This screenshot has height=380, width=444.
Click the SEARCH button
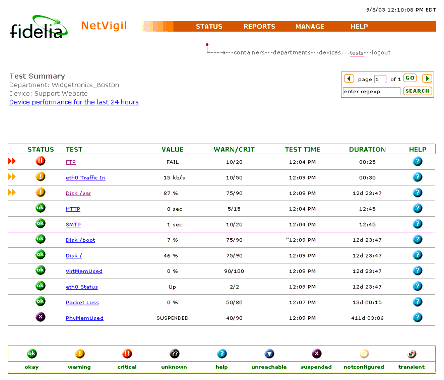click(x=417, y=91)
